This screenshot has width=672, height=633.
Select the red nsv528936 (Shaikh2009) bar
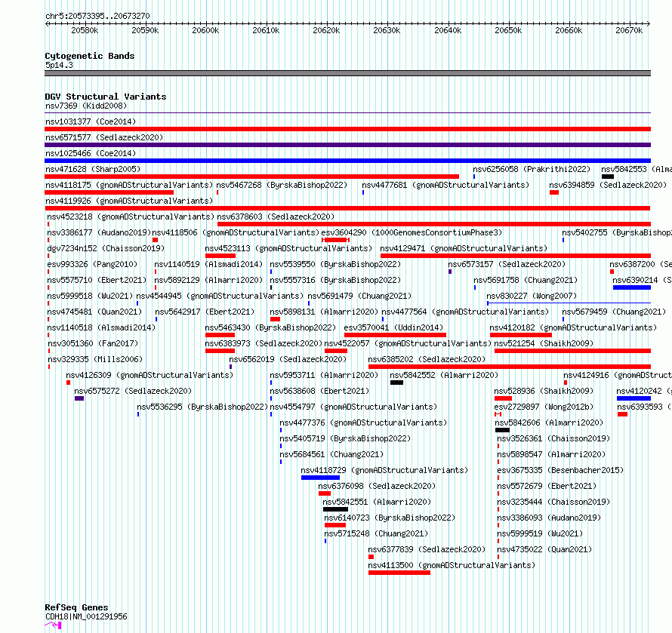tap(503, 398)
